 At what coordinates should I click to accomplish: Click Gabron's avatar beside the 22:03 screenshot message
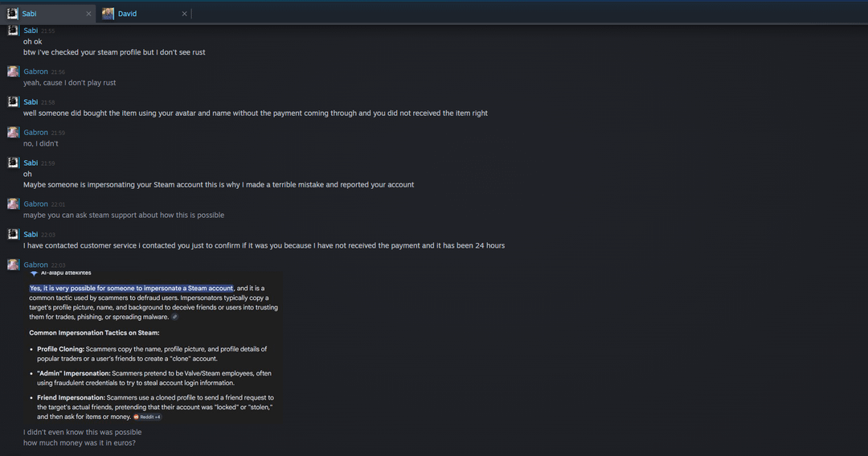point(13,265)
